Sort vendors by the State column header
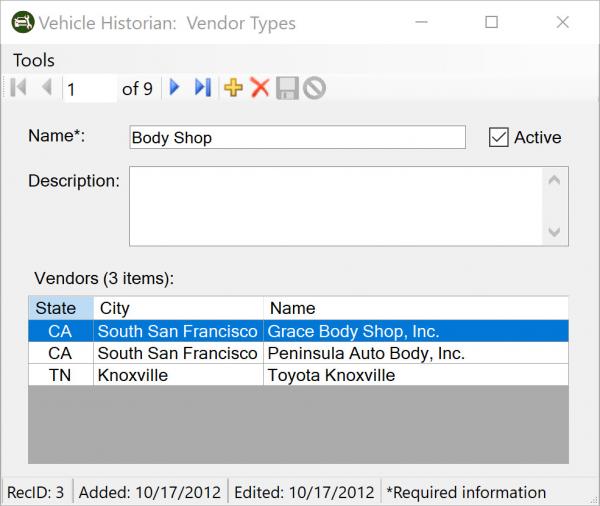The image size is (600, 506). click(61, 308)
